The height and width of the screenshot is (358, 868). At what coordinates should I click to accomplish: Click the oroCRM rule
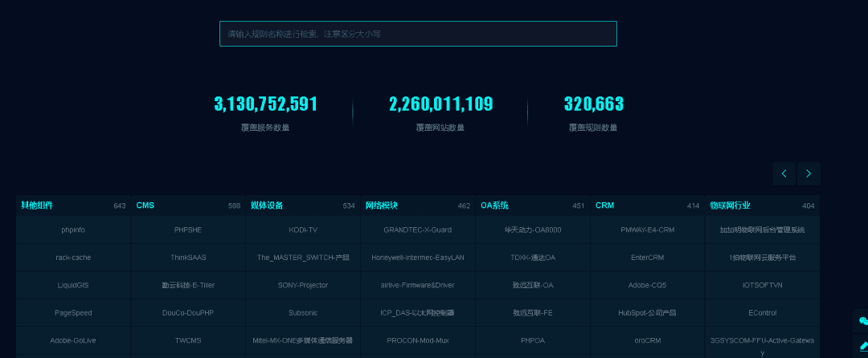647,340
